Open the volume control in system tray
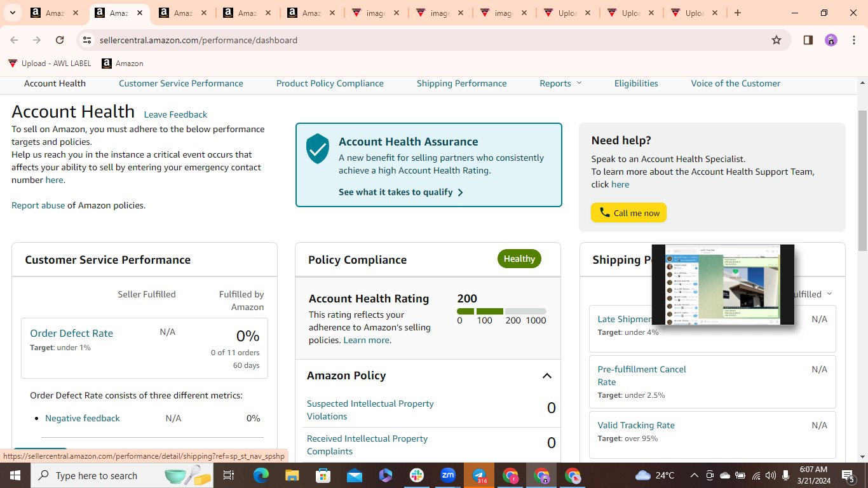 (x=771, y=475)
